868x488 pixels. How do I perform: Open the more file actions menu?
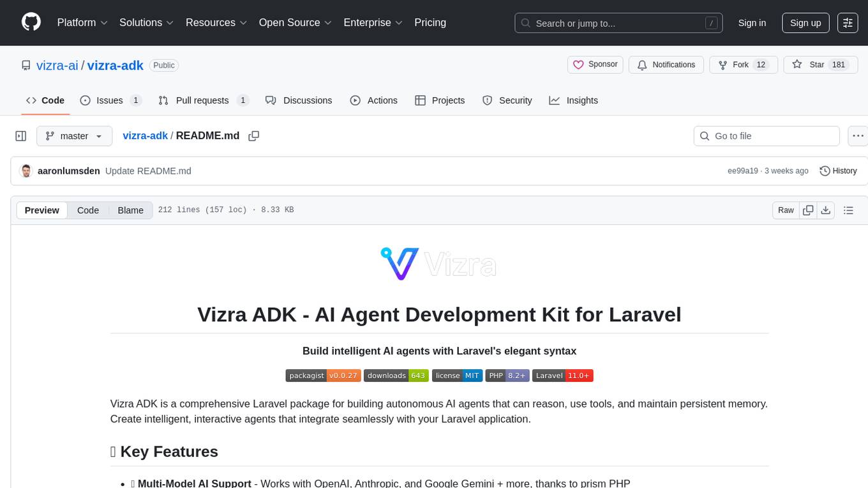click(858, 136)
